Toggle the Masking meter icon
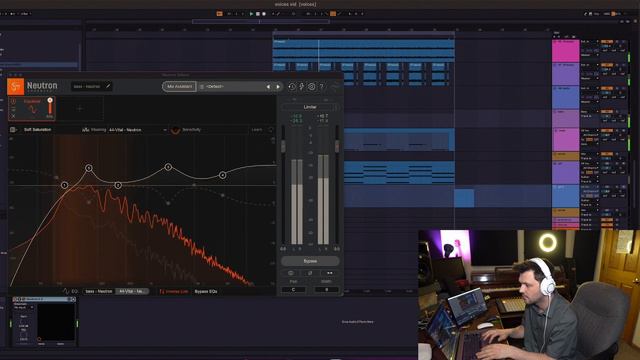The height and width of the screenshot is (360, 640). (85, 130)
